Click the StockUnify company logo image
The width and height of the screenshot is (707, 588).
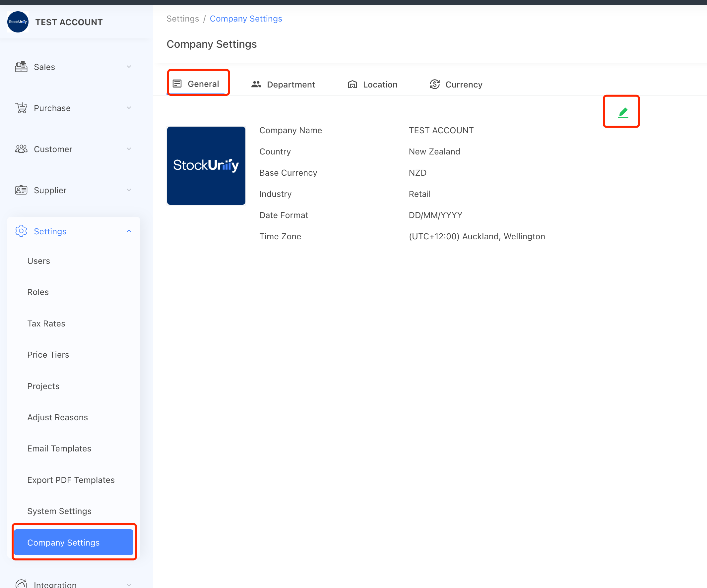(206, 165)
